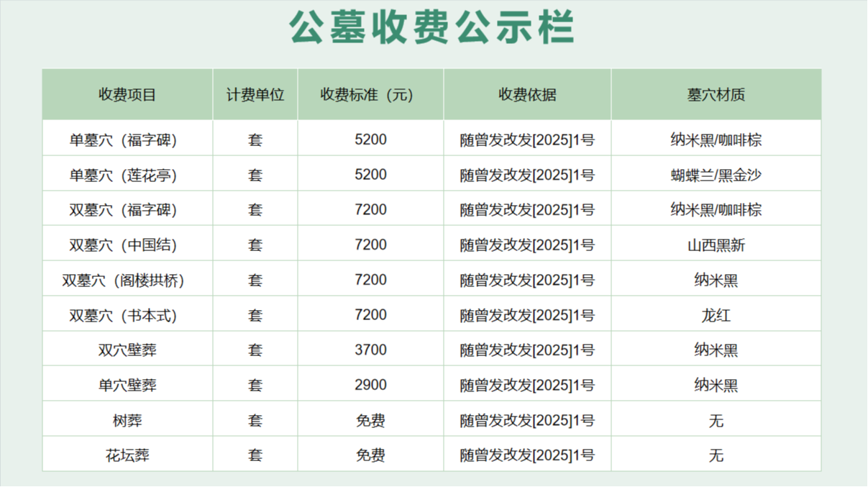Click 纳米黑 in the 双墓穴（阁楼拱桥） row

716,278
